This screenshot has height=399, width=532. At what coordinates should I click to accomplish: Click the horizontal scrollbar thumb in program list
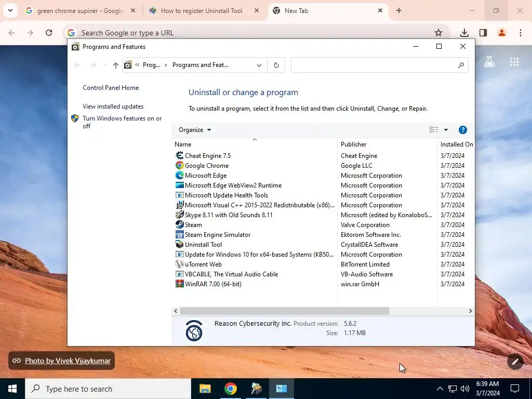pos(284,311)
